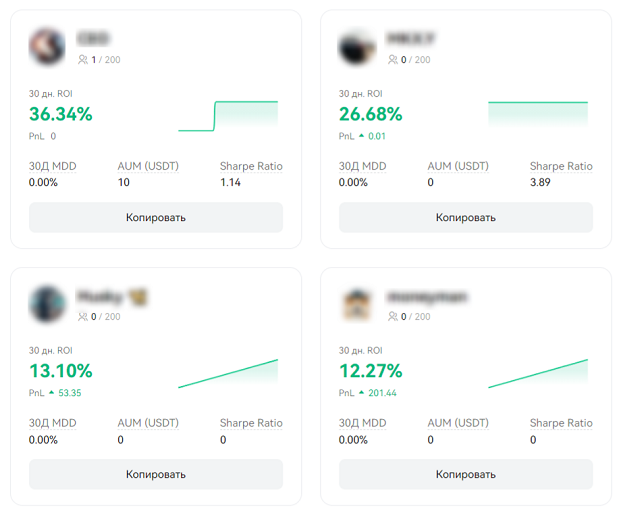Click the avatar of the 26.68% ROI trader
The height and width of the screenshot is (515, 623).
[357, 47]
